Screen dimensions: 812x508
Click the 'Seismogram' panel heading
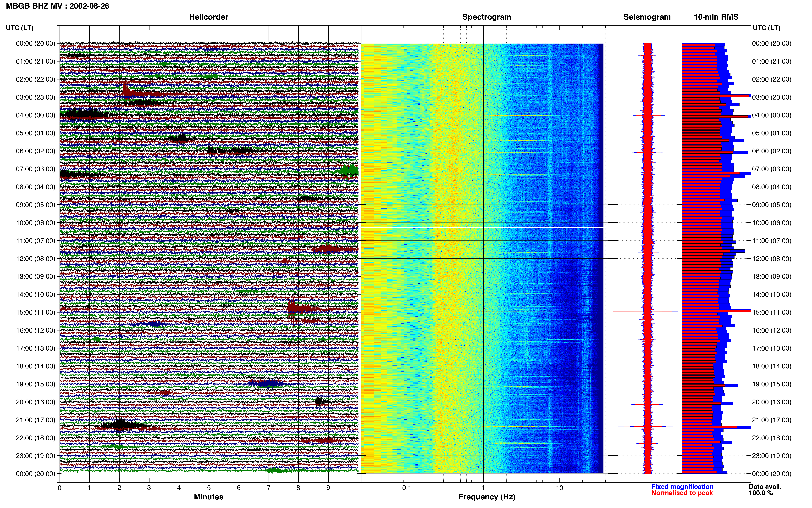click(647, 17)
